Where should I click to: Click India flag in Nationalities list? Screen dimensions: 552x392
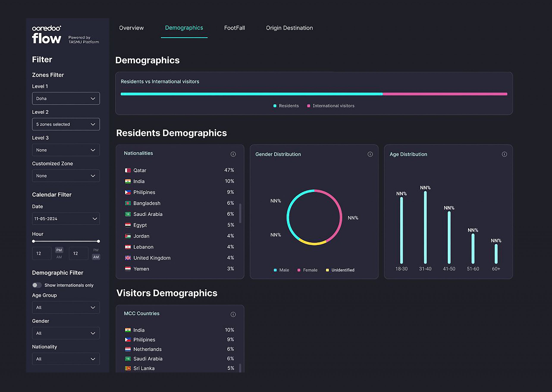128,181
